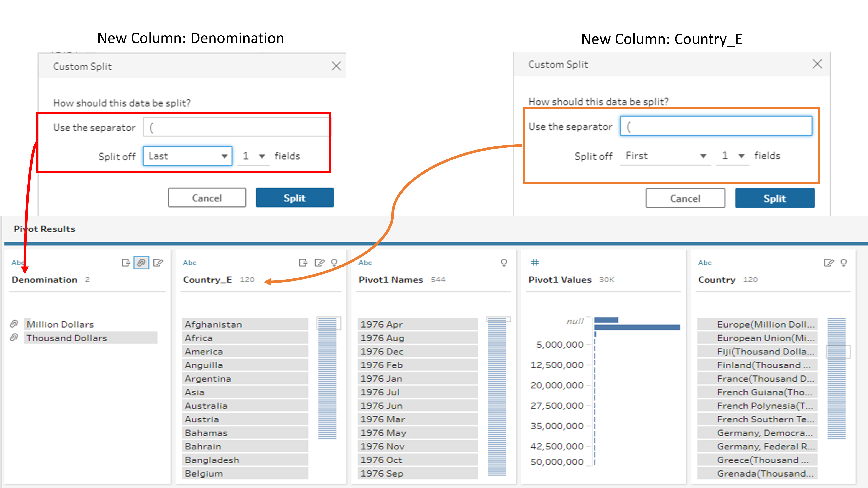Viewport: 868px width, 488px height.
Task: Open the Split off dropdown showing First
Action: pyautogui.click(x=666, y=156)
